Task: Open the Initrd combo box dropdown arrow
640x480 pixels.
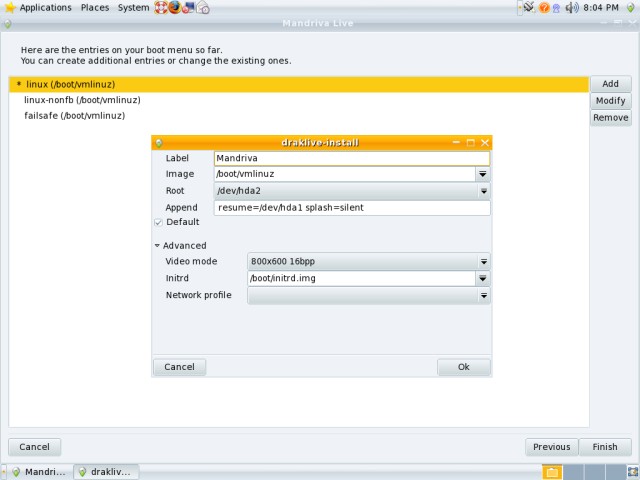Action: pos(482,278)
